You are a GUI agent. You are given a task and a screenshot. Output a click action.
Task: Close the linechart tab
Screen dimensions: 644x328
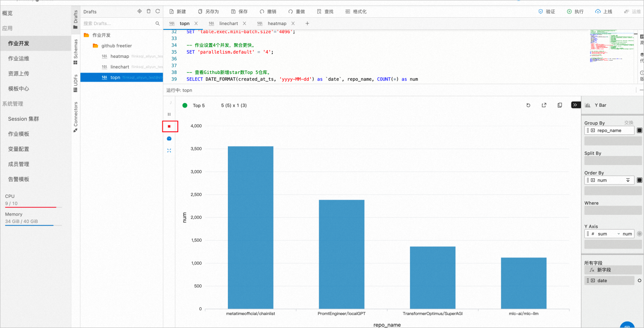point(245,23)
